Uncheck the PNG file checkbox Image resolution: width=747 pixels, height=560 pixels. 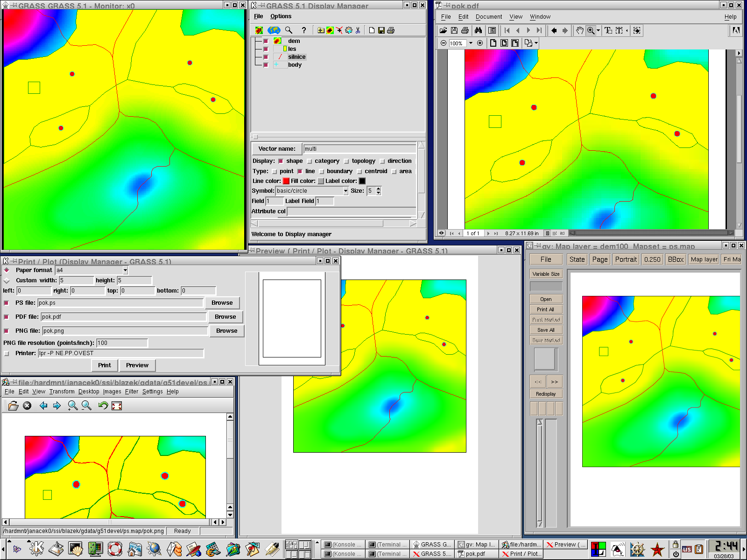[7, 331]
